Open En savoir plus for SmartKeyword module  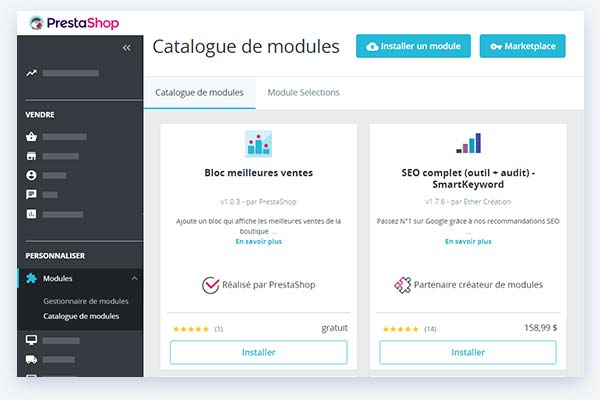pyautogui.click(x=468, y=242)
